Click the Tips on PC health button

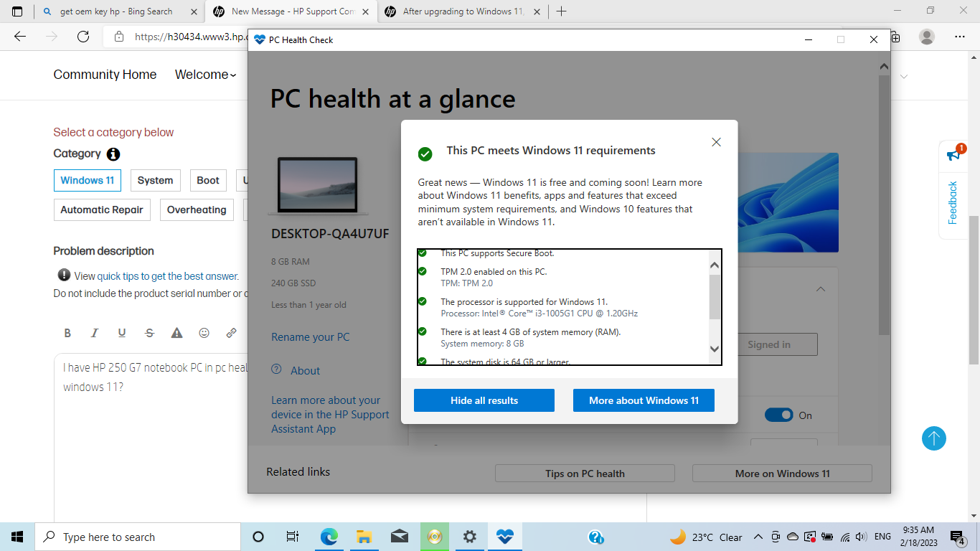coord(585,474)
